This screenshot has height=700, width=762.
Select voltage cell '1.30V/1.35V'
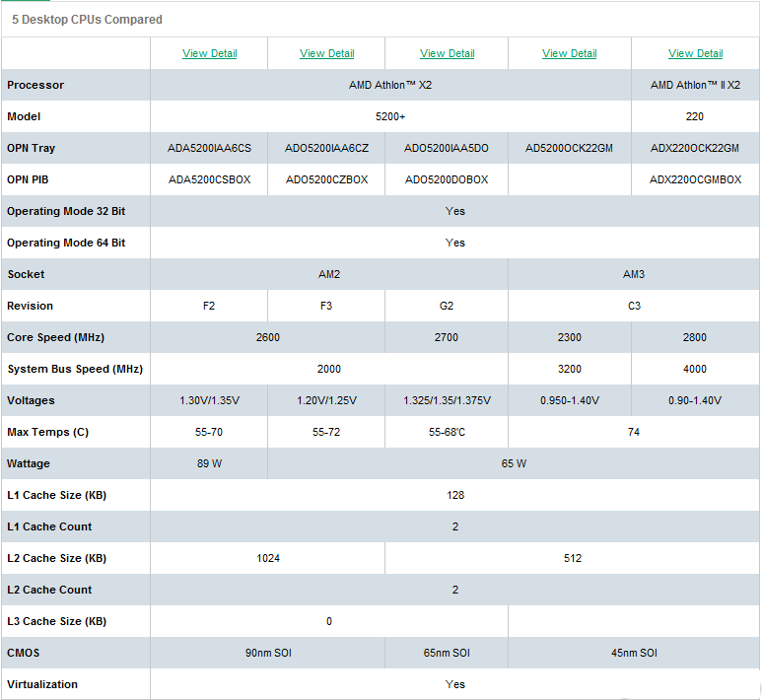(209, 400)
